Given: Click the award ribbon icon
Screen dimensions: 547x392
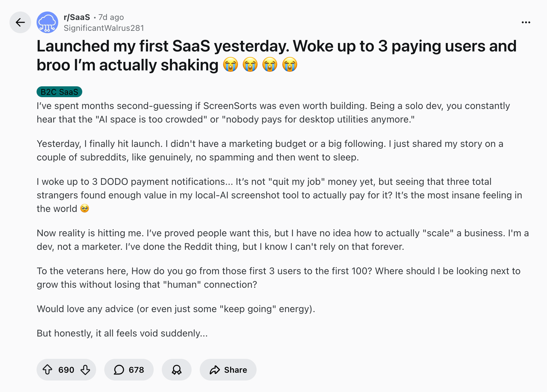Looking at the screenshot, I should click(x=177, y=370).
